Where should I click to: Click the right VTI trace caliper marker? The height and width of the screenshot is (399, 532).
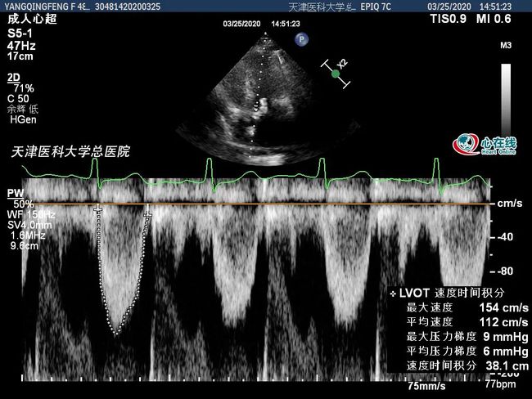(x=147, y=213)
